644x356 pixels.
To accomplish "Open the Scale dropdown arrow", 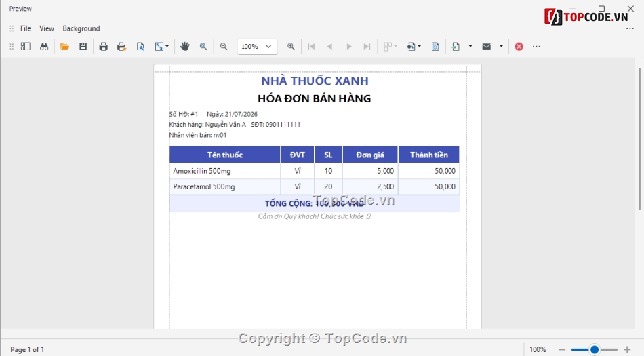I will click(x=167, y=46).
